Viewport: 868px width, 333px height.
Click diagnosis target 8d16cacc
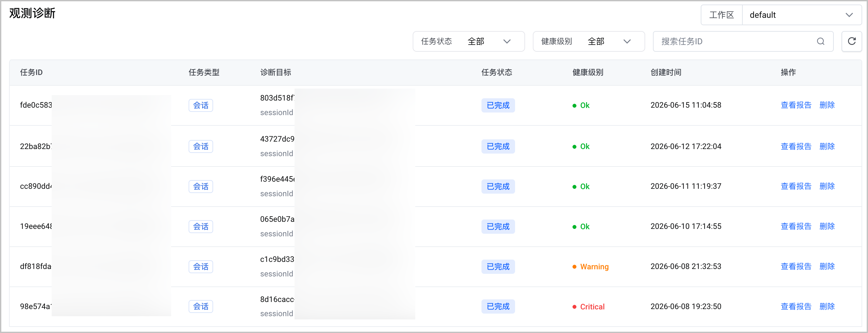point(277,299)
